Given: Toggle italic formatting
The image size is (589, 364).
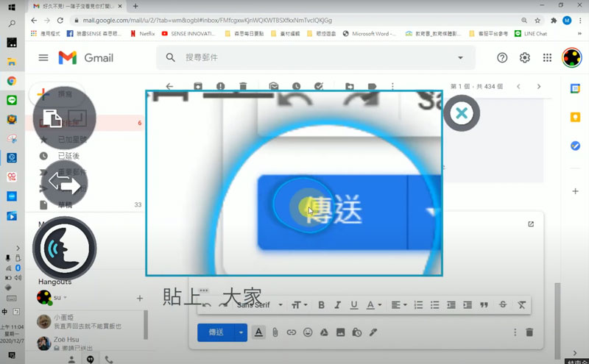Looking at the screenshot, I should pyautogui.click(x=337, y=304).
